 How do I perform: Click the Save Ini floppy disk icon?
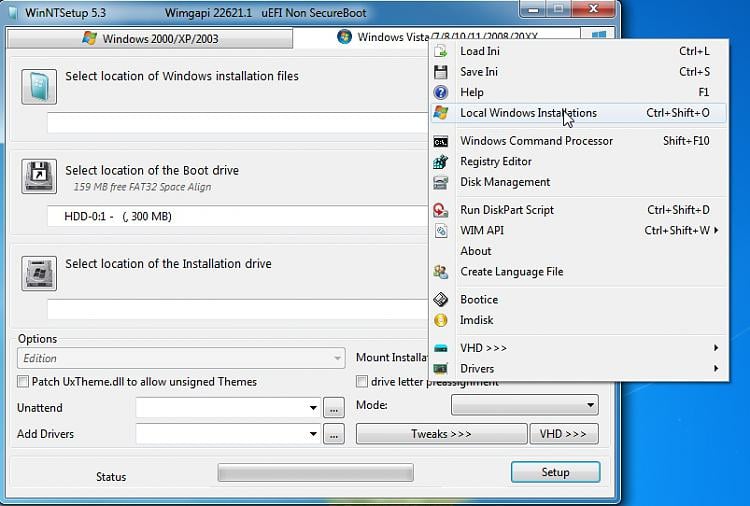coord(441,72)
